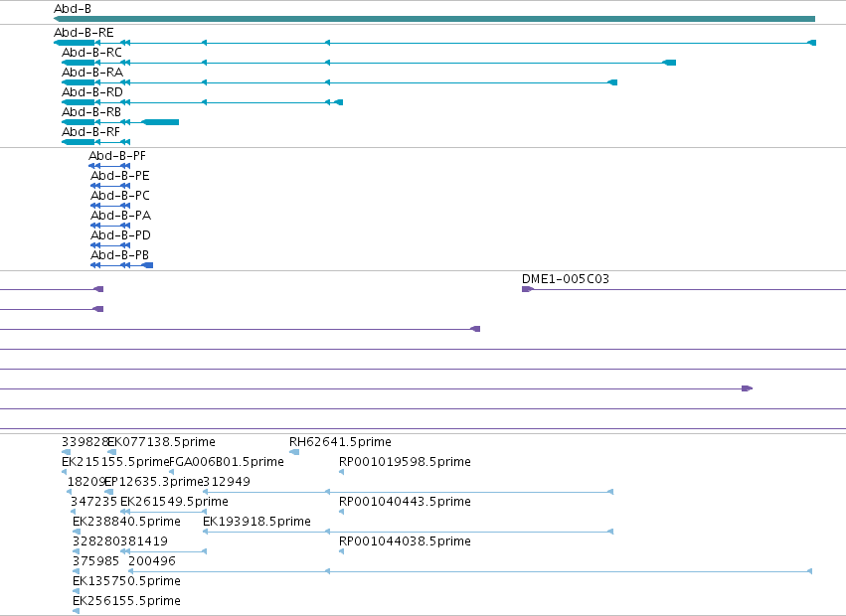Select the RP001019598.5prime EST label
The width and height of the screenshot is (846, 616).
click(x=405, y=462)
